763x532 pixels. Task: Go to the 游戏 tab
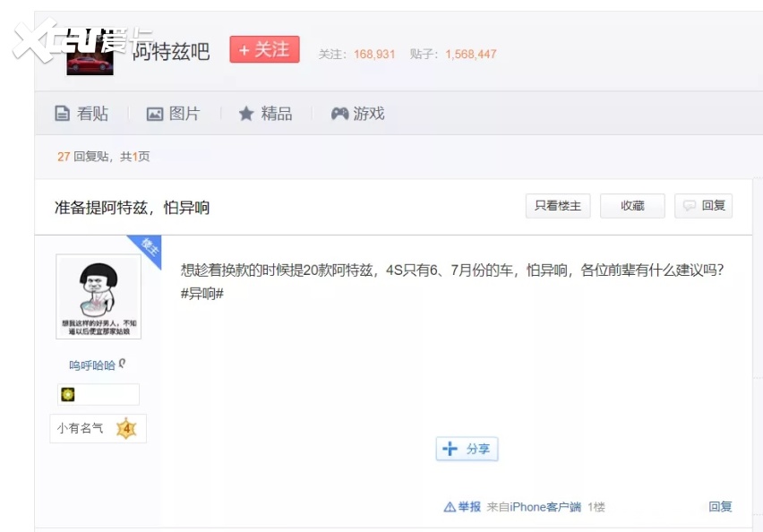click(357, 114)
